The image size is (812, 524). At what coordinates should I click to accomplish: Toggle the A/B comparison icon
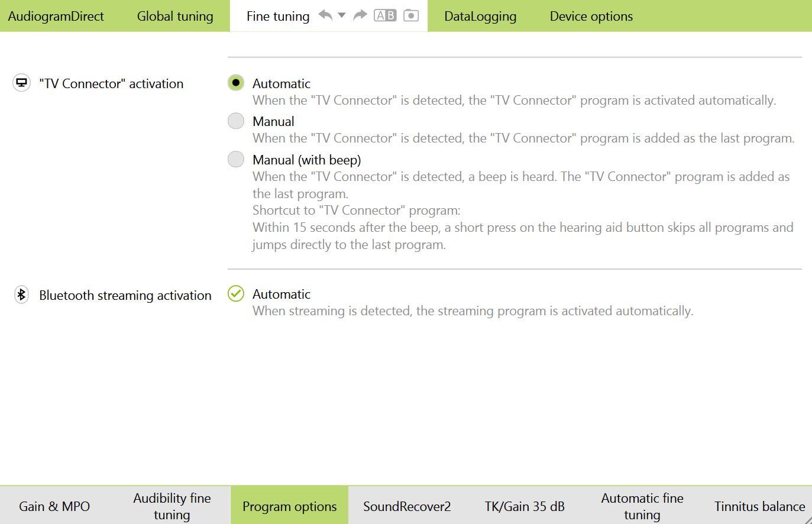[385, 15]
